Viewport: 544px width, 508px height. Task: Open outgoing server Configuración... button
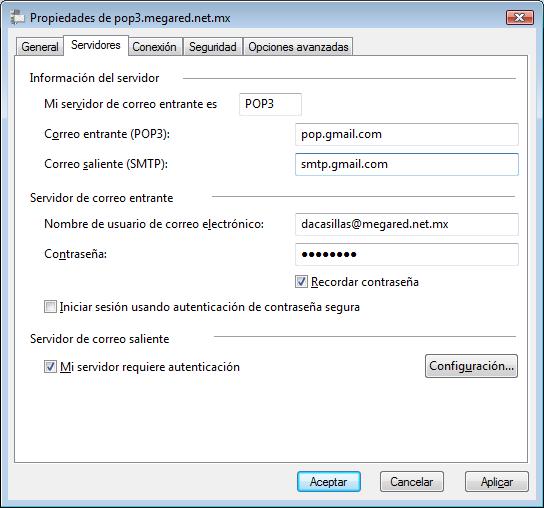(x=471, y=366)
